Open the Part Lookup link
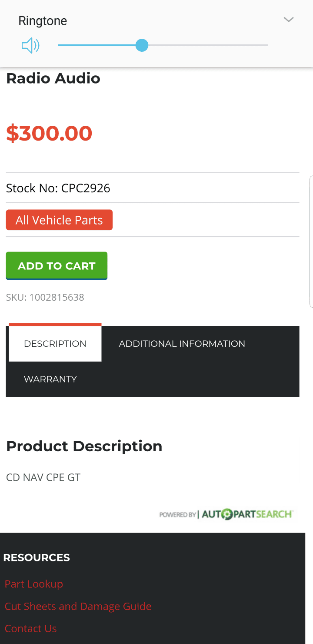This screenshot has width=313, height=644. coord(34,584)
